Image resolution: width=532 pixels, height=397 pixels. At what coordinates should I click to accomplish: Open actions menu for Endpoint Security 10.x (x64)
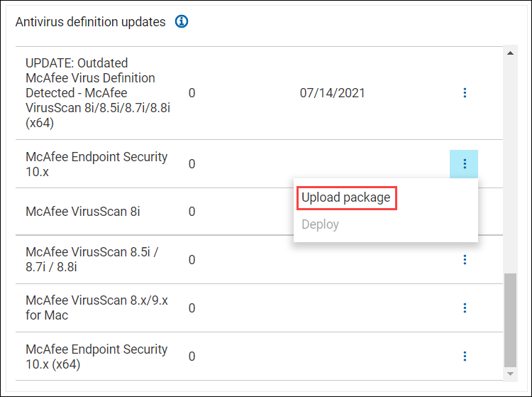point(465,356)
